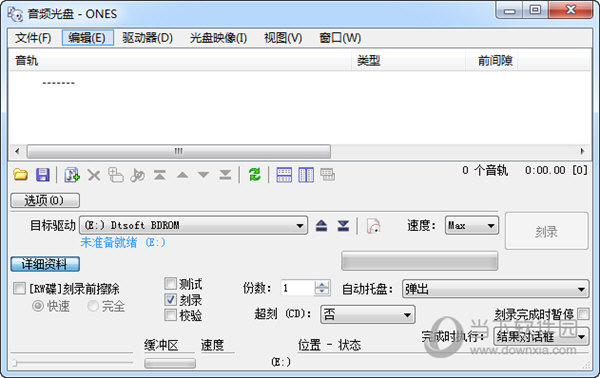The width and height of the screenshot is (600, 378).
Task: Move track down with down triangle icon
Action: click(204, 175)
